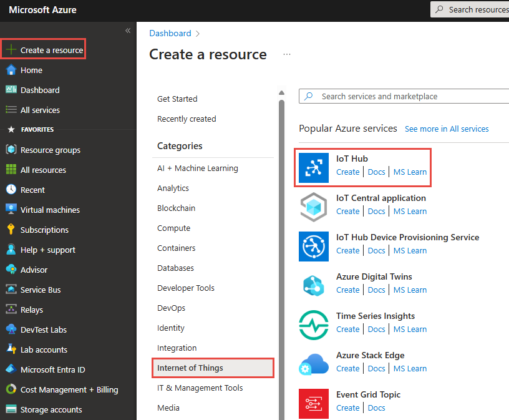509x420 pixels.
Task: Click the Resource groups cube icon
Action: point(11,149)
